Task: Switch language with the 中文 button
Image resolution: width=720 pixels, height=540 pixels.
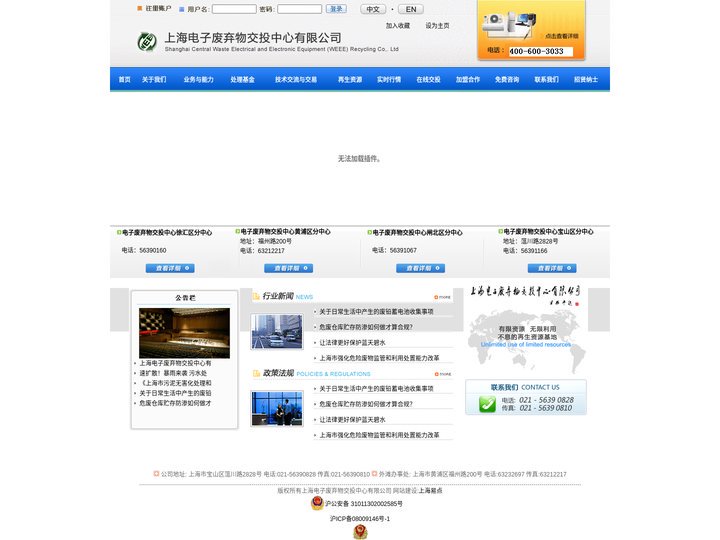Action: coord(373,9)
